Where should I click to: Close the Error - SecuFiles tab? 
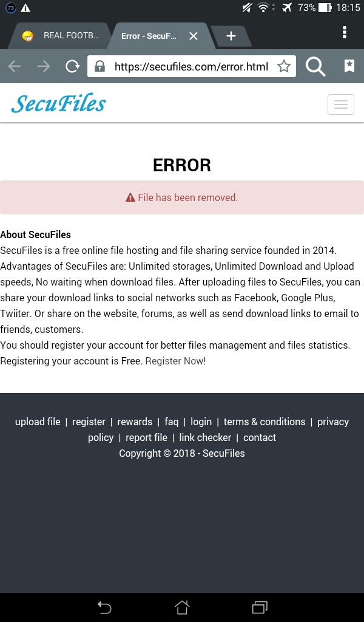(194, 36)
